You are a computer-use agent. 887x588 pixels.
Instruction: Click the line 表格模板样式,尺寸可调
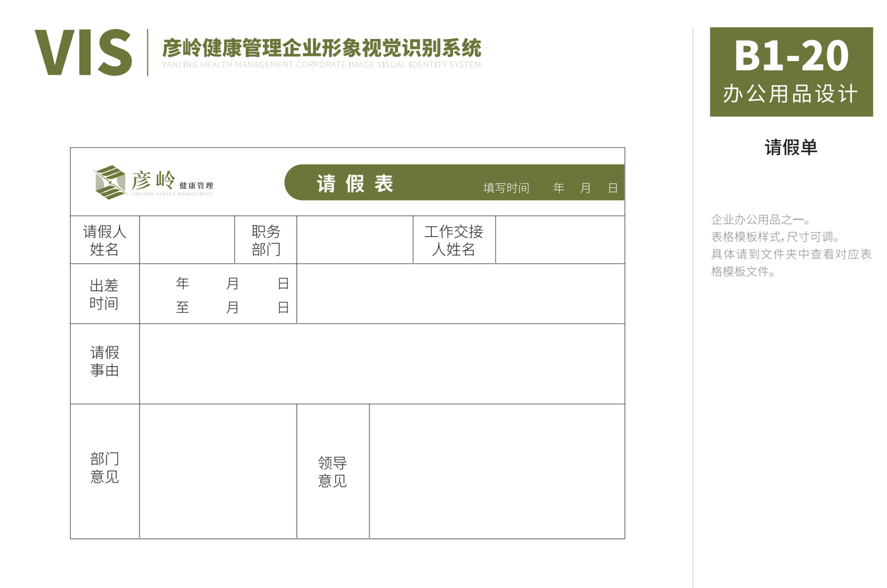click(x=775, y=237)
